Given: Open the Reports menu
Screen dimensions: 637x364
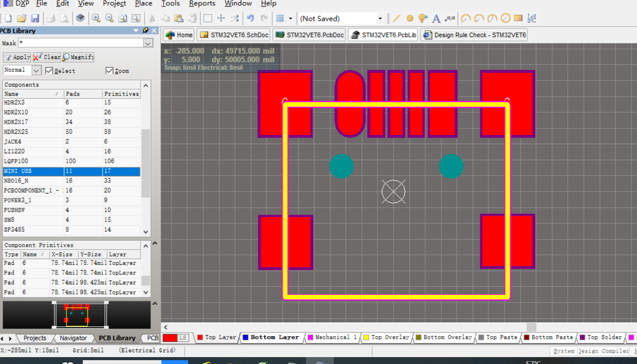Looking at the screenshot, I should (202, 3).
